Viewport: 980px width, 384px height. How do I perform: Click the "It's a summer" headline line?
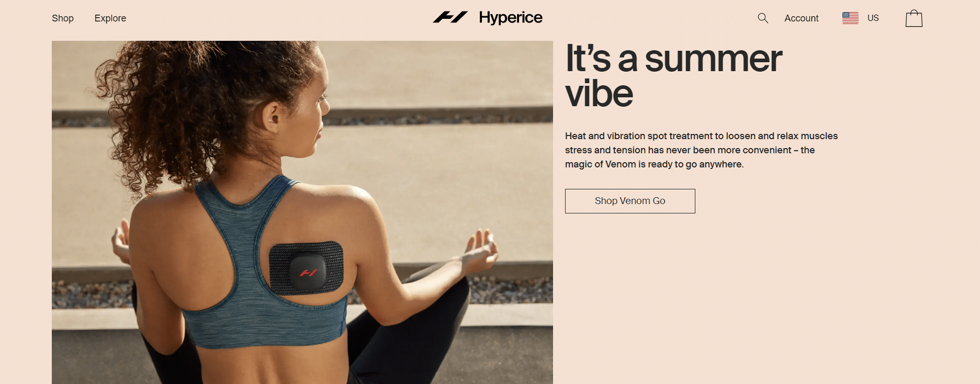673,58
